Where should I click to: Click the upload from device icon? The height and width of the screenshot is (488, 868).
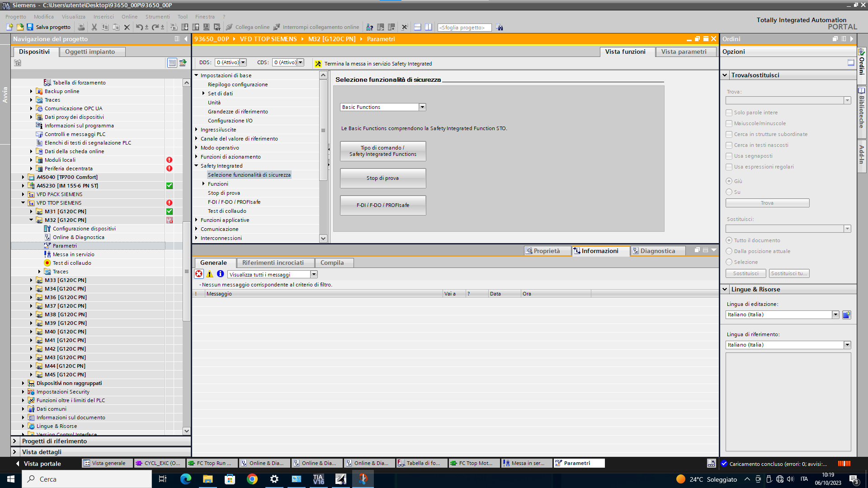pyautogui.click(x=196, y=27)
